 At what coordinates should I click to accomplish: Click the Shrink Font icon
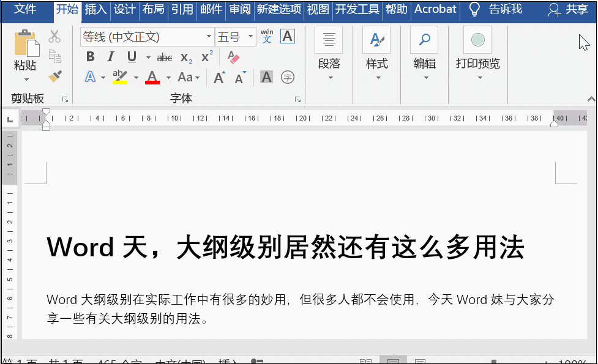point(241,77)
